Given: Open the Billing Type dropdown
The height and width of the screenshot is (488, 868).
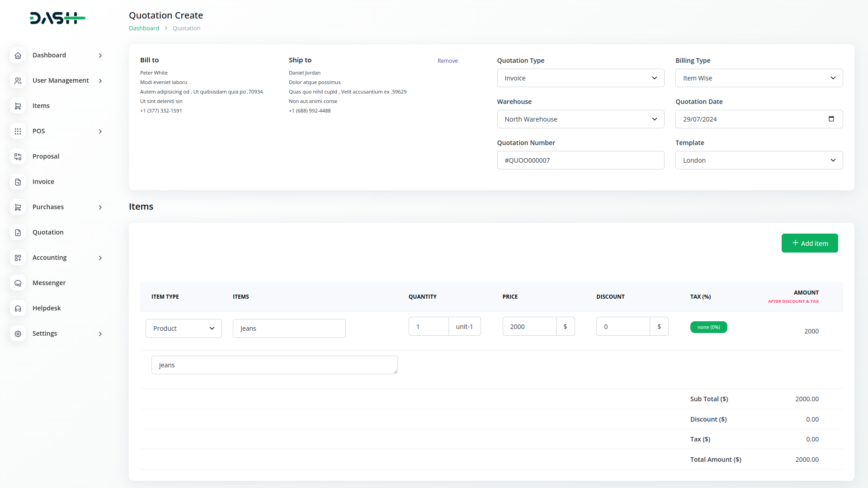Looking at the screenshot, I should [x=759, y=78].
